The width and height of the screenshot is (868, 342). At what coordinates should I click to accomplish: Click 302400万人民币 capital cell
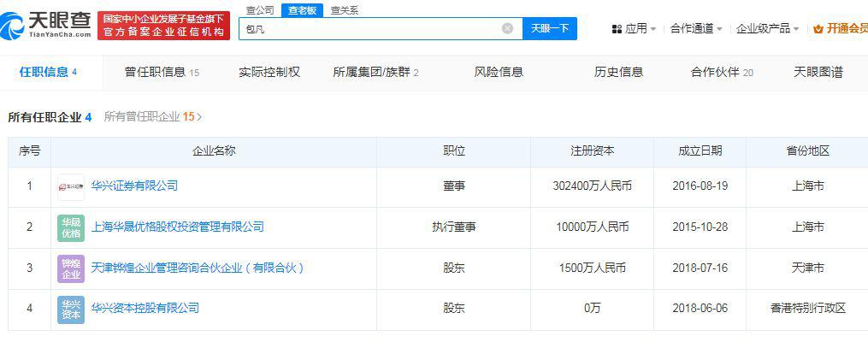tap(593, 186)
